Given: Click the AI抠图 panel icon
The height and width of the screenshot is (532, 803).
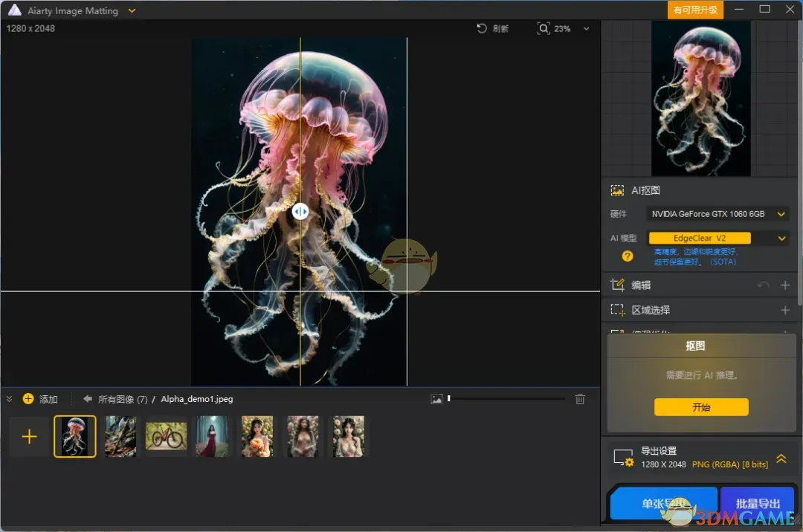Looking at the screenshot, I should pyautogui.click(x=617, y=190).
